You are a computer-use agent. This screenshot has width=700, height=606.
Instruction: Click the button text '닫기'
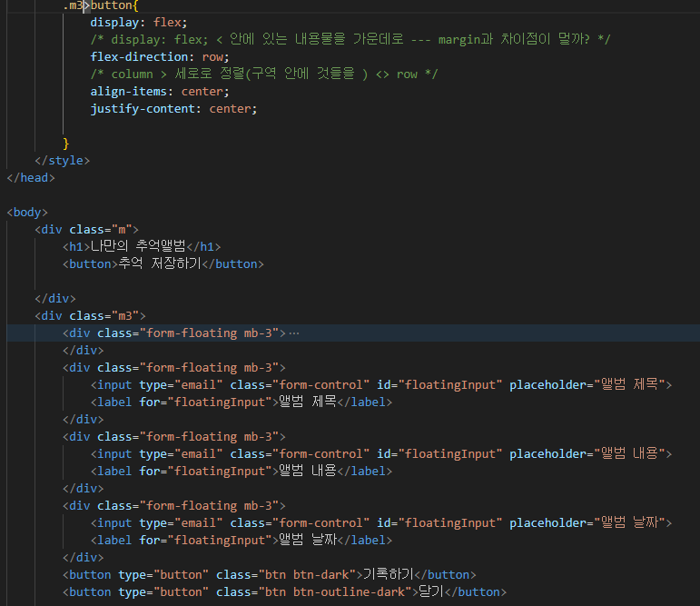[x=431, y=591]
